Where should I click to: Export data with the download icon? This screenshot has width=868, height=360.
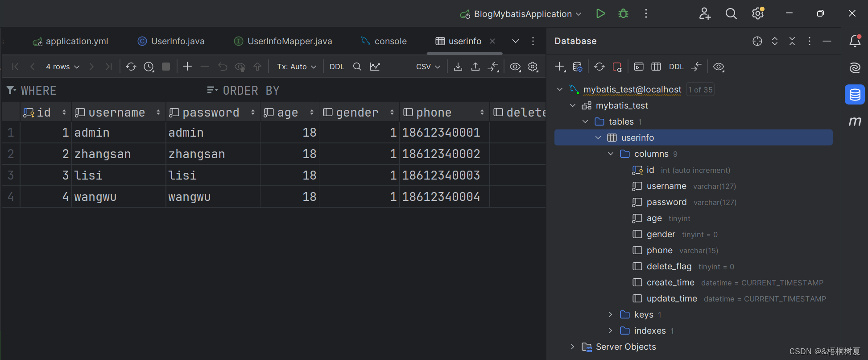(x=458, y=67)
